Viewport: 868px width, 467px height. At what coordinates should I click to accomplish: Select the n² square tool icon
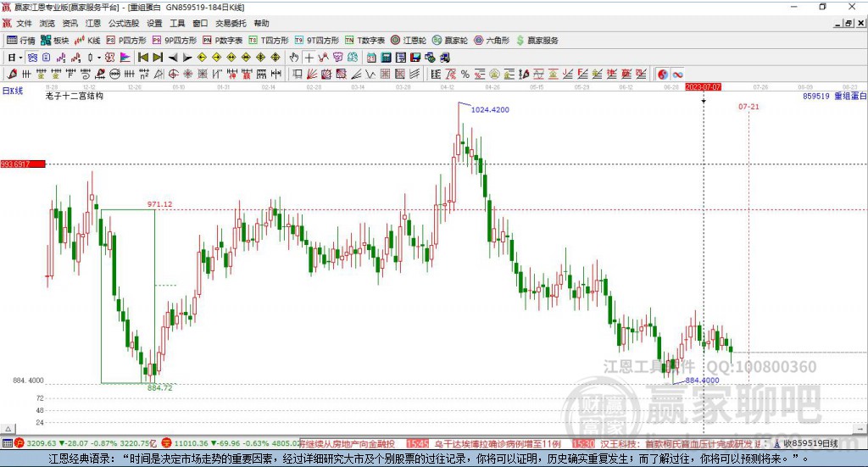point(144,74)
